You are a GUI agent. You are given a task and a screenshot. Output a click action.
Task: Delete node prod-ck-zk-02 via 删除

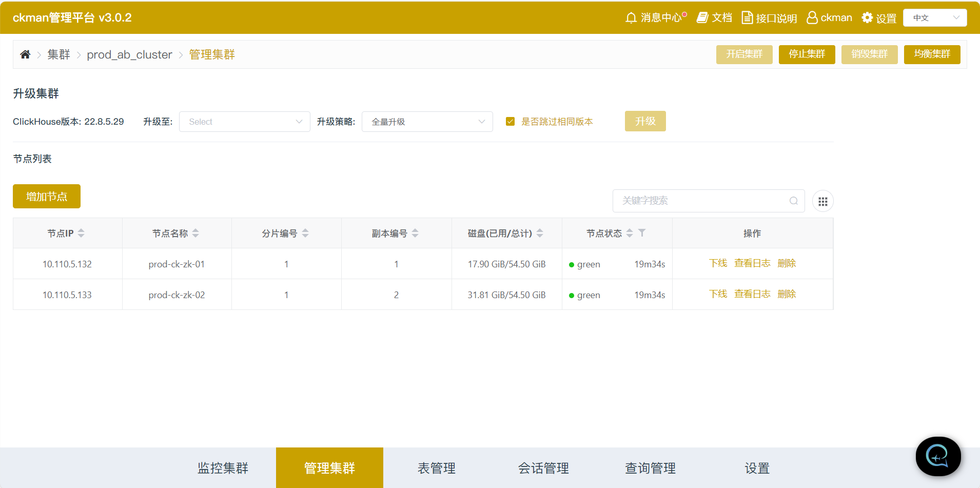[x=787, y=294]
